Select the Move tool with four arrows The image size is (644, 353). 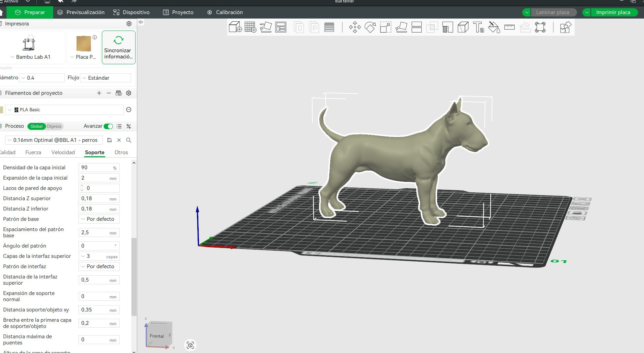coord(355,27)
